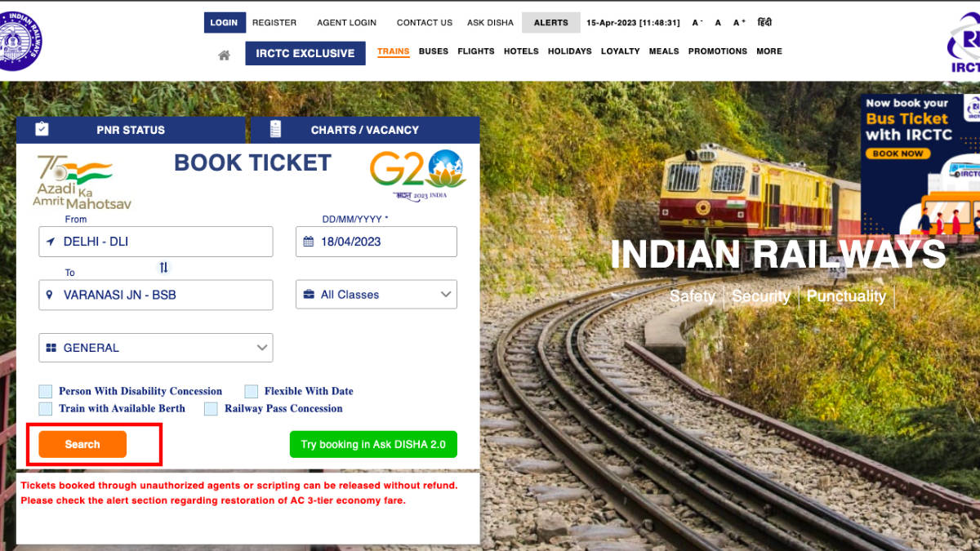Viewport: 980px width, 551px height.
Task: Expand the All Classes dropdown
Action: click(x=376, y=295)
